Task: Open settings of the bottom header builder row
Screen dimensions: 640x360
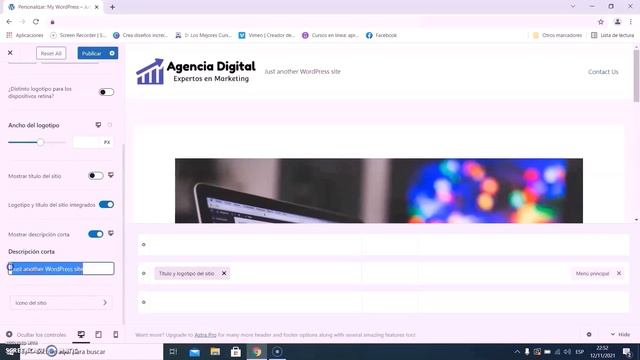Action: 144,302
